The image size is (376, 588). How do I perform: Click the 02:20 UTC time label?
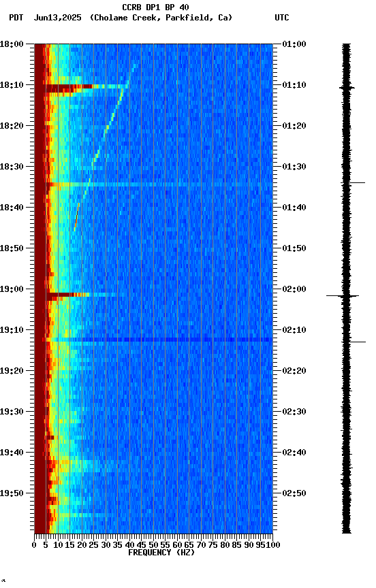(x=294, y=372)
